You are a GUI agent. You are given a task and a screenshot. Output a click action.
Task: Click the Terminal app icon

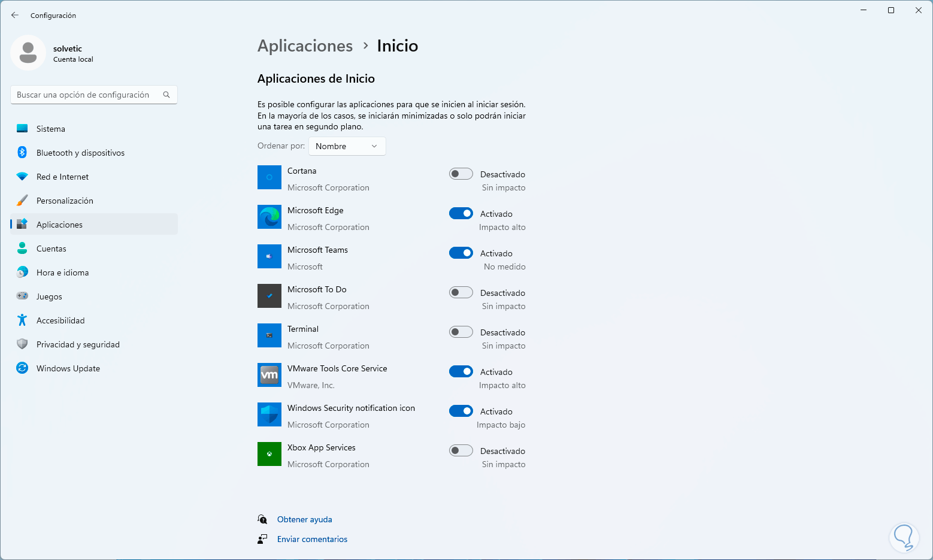point(269,335)
